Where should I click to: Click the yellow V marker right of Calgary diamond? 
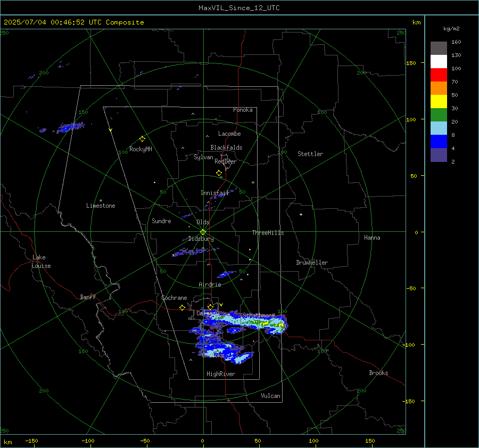tap(221, 305)
